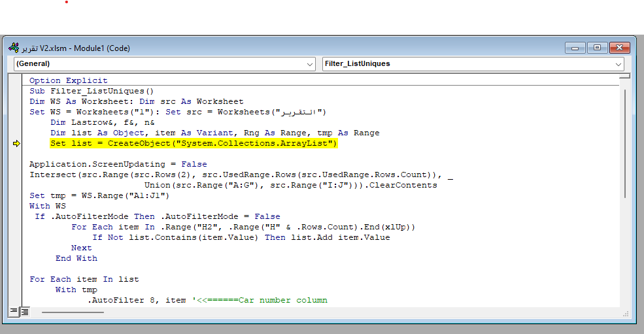This screenshot has height=334, width=644.
Task: Click the highlighted CreateObject ArrayList line
Action: coord(194,143)
